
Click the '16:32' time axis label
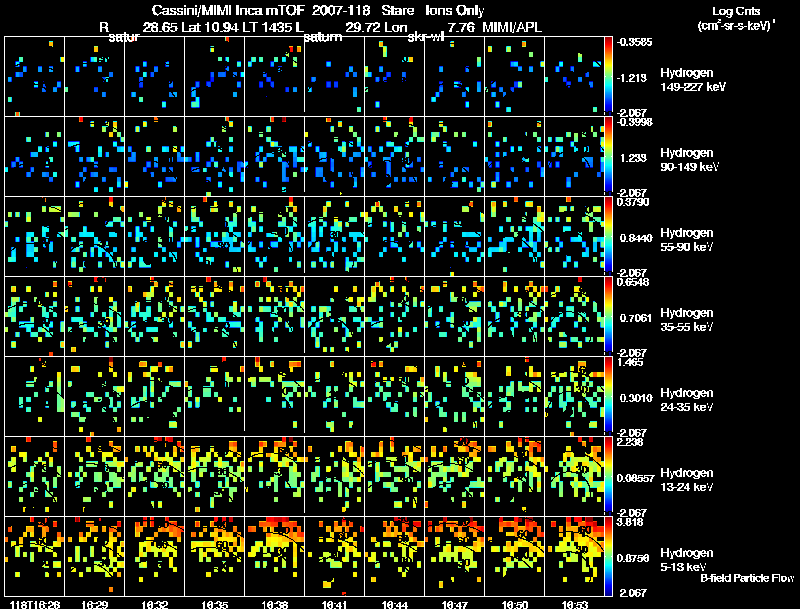click(155, 605)
